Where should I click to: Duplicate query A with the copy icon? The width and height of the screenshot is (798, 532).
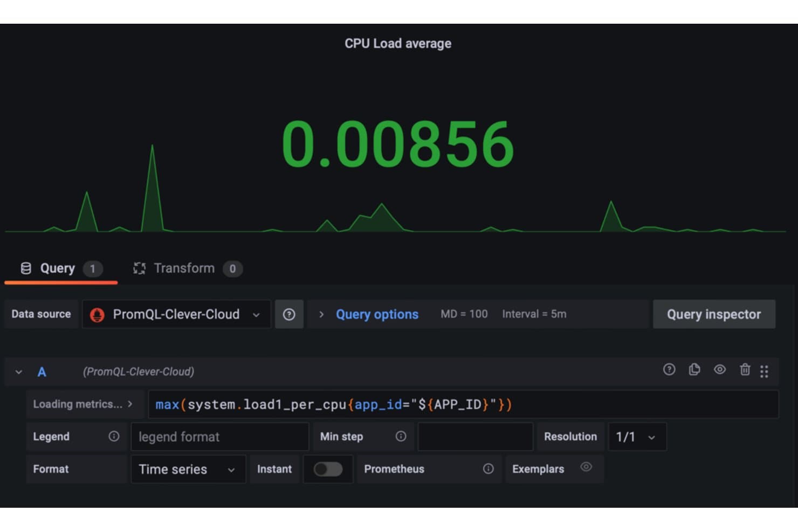(x=694, y=370)
